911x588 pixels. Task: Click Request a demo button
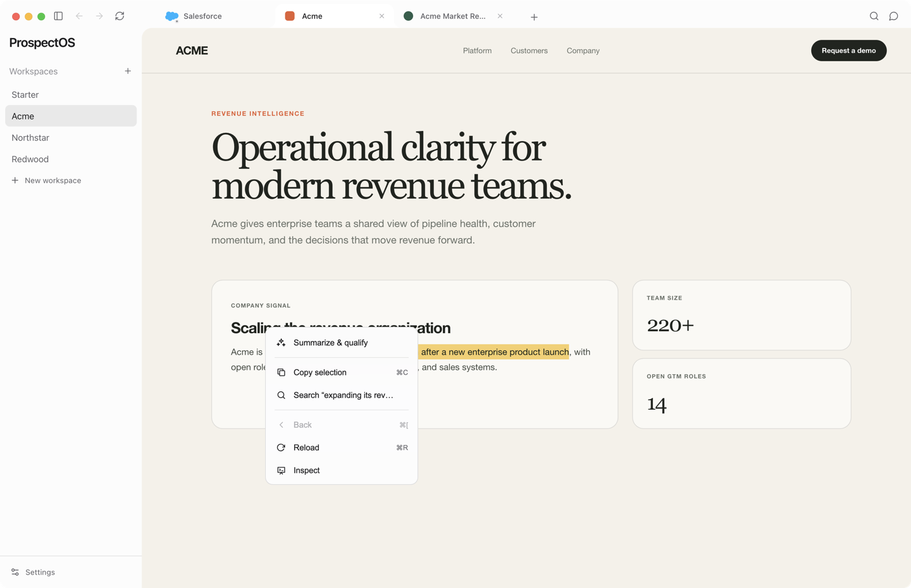[x=848, y=51]
